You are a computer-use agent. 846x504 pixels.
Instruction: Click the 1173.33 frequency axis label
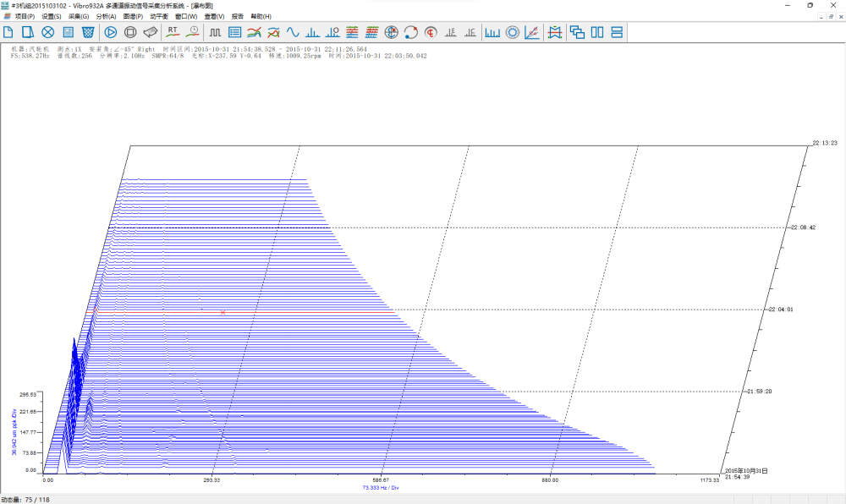coord(710,480)
